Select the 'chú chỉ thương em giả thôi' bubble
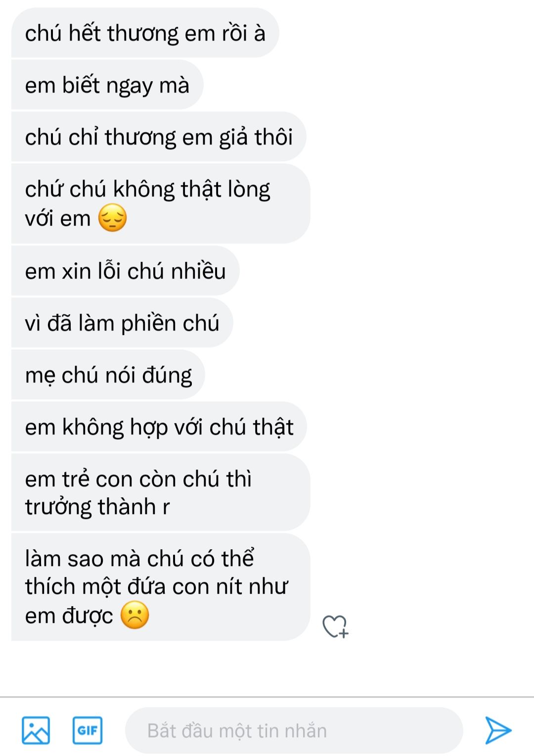 click(159, 137)
